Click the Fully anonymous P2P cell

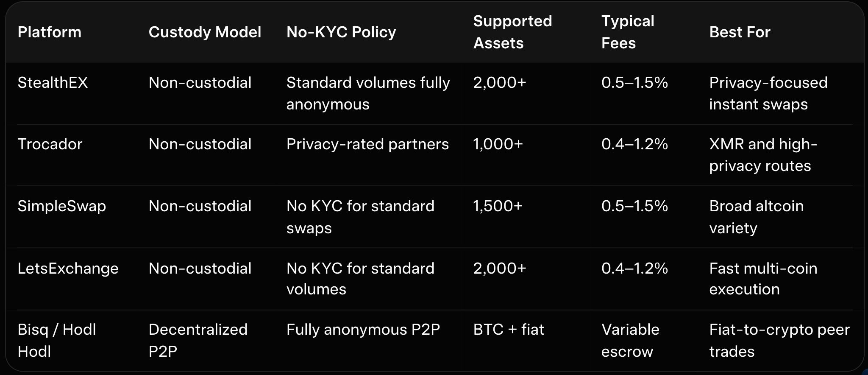coord(363,330)
